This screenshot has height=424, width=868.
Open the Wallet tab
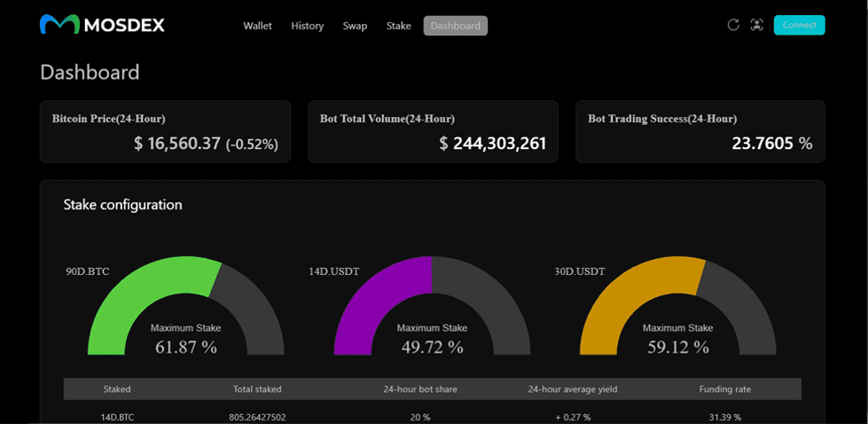(258, 26)
